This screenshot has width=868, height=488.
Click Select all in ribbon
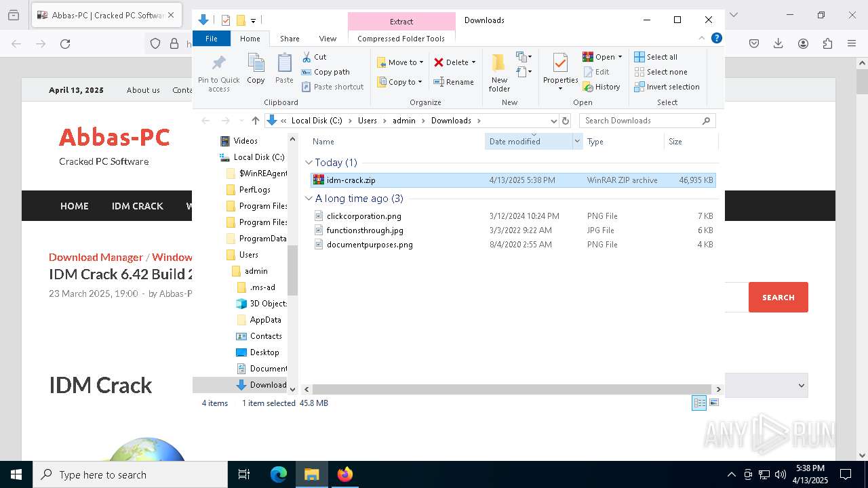(655, 57)
